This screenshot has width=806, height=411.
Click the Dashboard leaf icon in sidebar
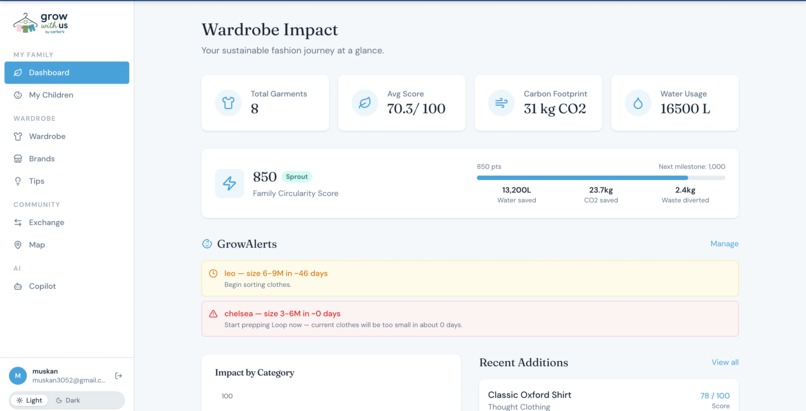[18, 72]
